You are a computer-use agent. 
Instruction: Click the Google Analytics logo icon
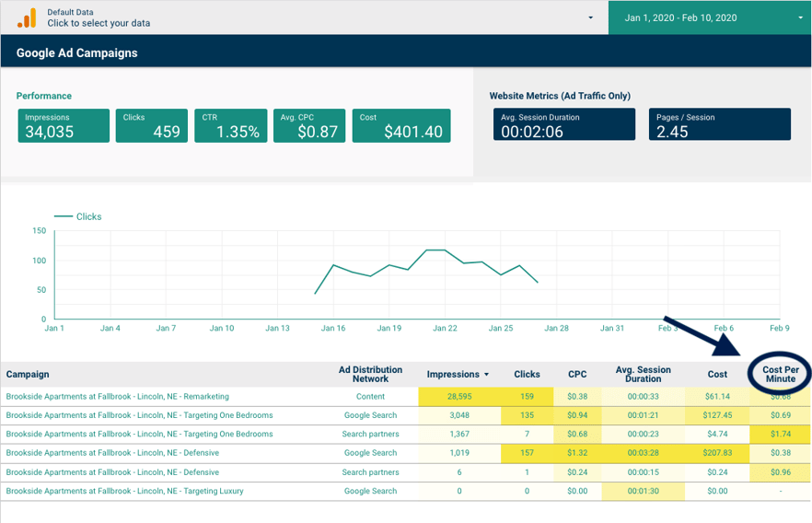pyautogui.click(x=27, y=17)
